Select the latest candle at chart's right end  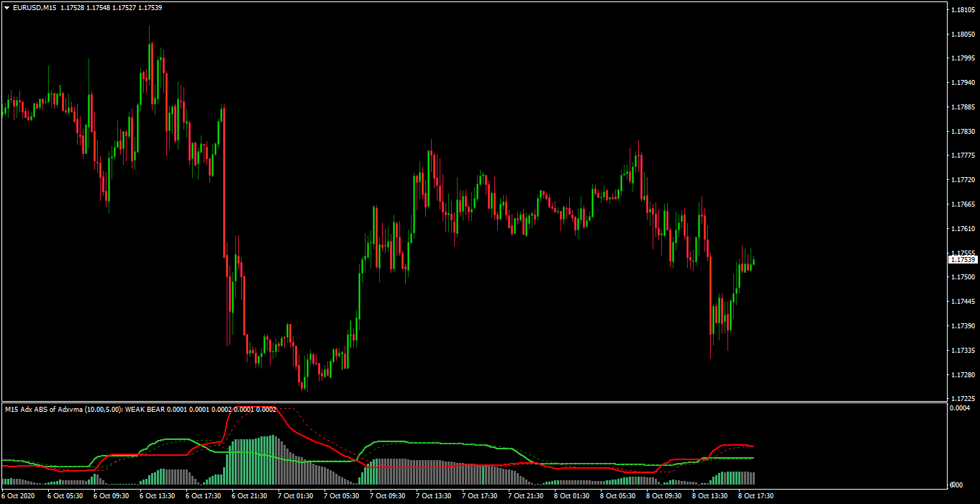753,262
